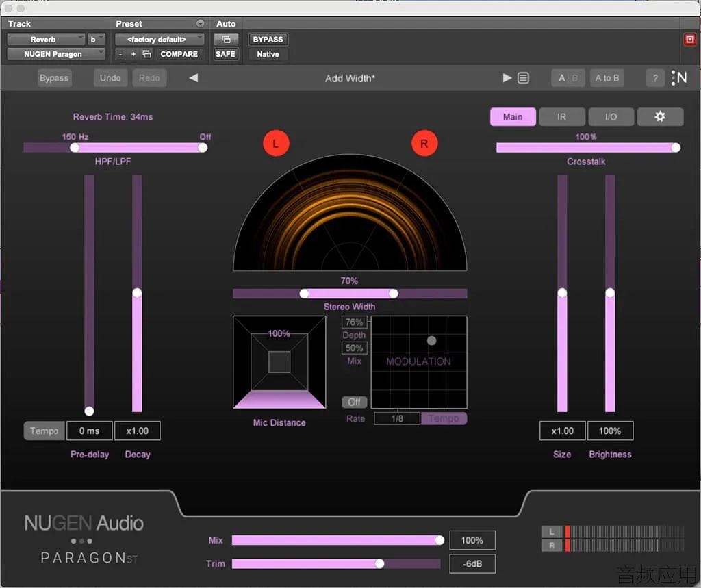
Task: Click the HPF slider handle at 150 Hz
Action: point(75,148)
